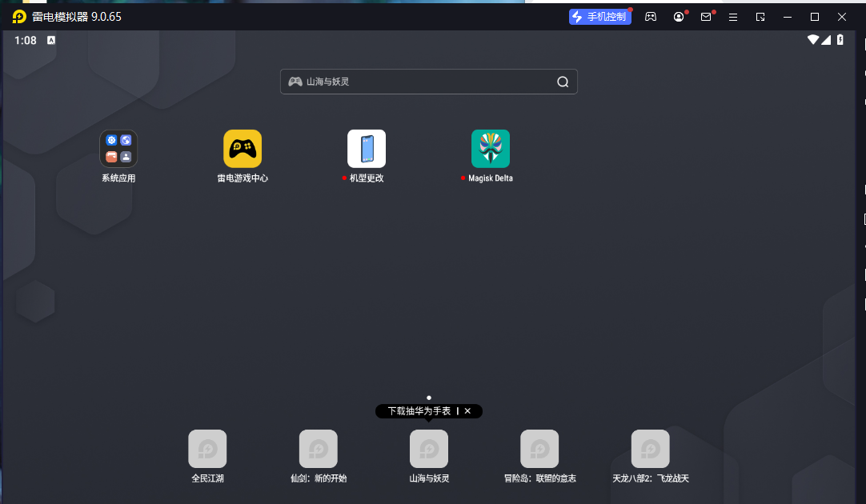This screenshot has width=866, height=504.
Task: Click the 手机控制 button
Action: tap(600, 17)
